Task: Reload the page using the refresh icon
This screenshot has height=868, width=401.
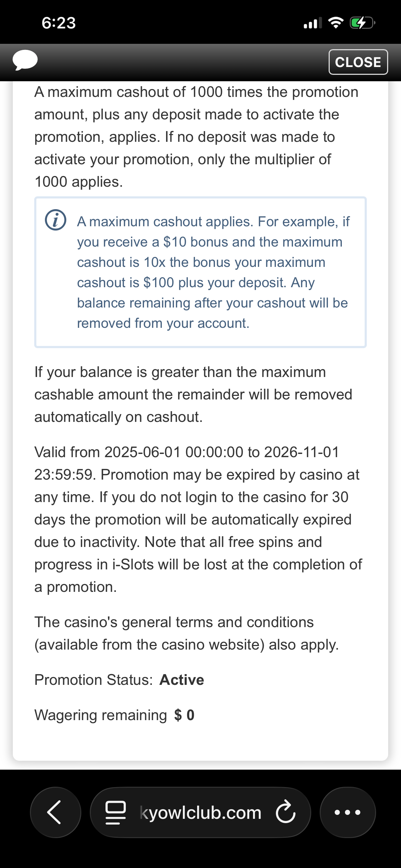Action: 286,812
